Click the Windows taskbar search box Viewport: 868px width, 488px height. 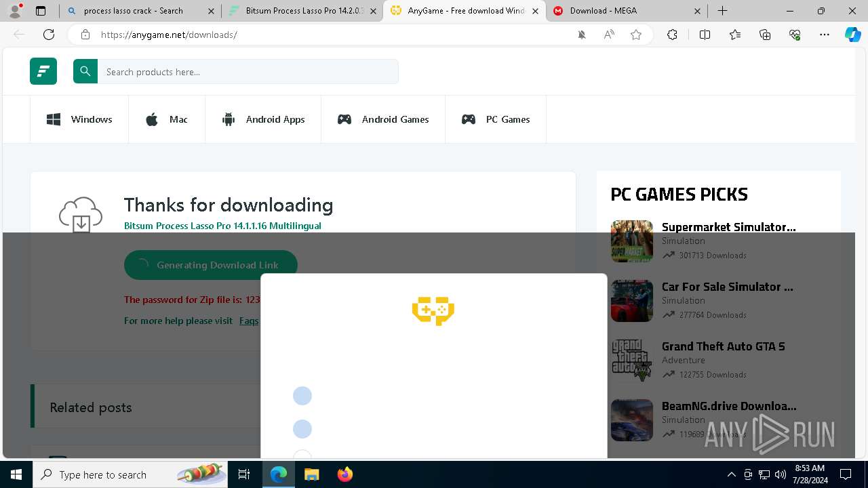click(130, 474)
